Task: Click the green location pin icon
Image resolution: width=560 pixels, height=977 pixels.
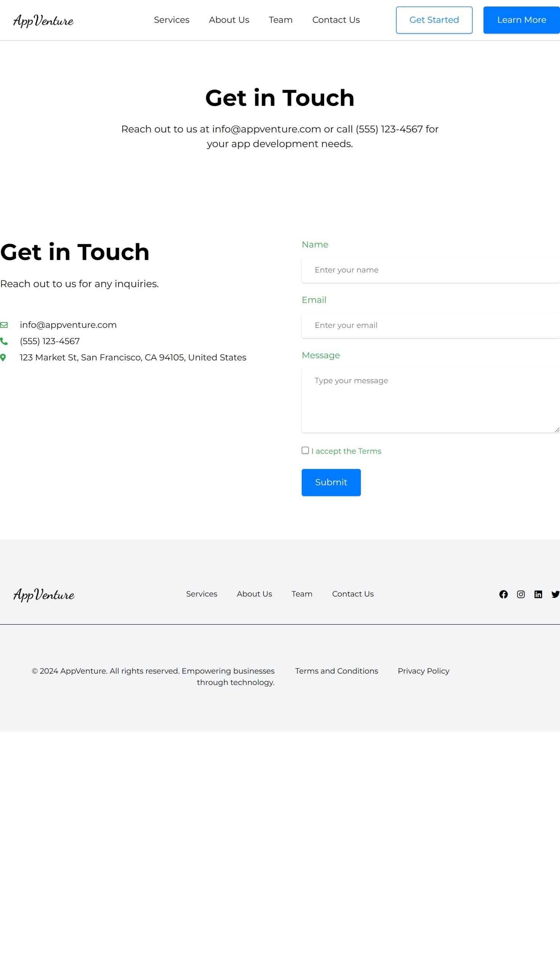Action: [3, 358]
